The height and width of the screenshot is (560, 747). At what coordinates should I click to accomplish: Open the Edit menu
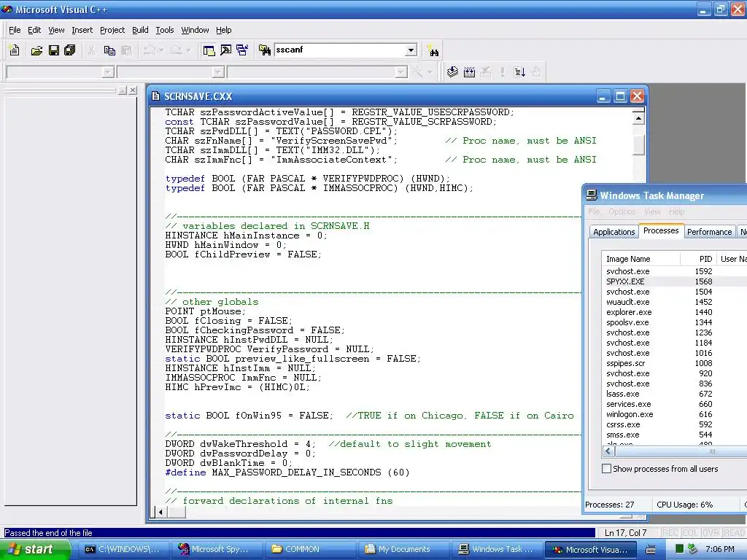[34, 30]
